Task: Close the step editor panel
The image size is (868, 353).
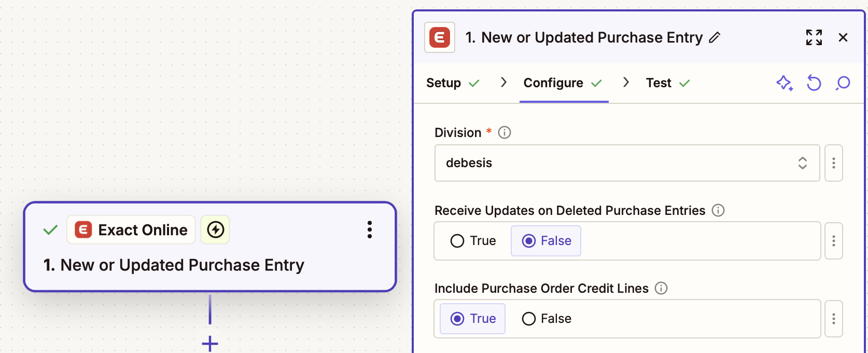Action: tap(843, 37)
